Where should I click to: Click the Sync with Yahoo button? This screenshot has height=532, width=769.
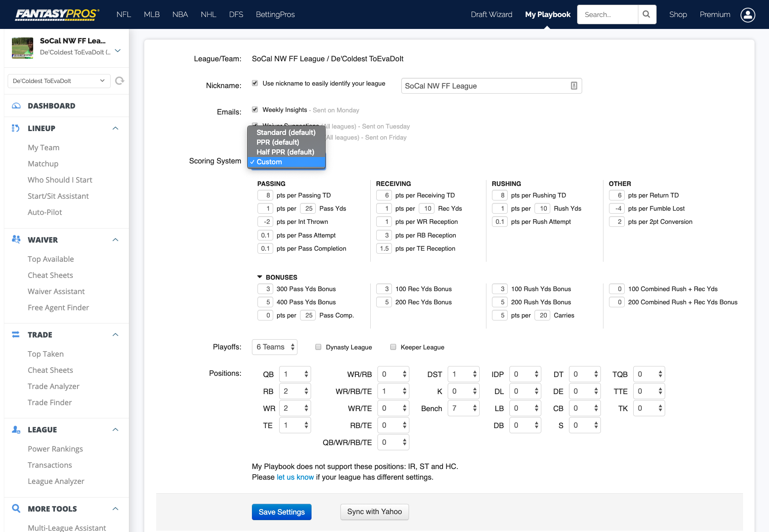(x=374, y=512)
